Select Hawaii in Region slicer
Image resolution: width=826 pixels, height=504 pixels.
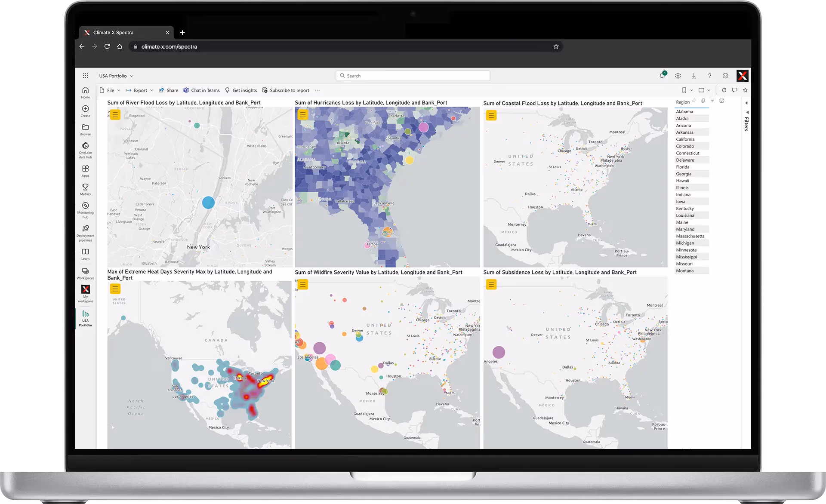pos(692,181)
